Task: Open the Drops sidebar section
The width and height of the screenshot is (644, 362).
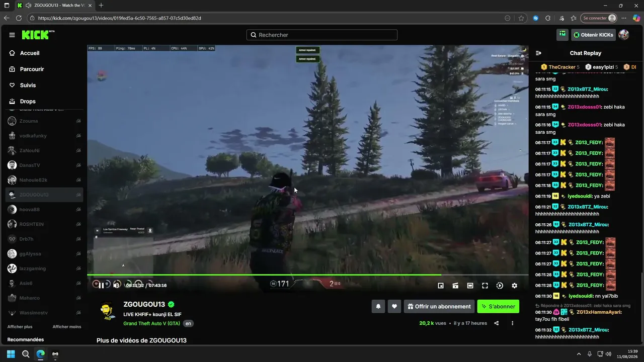Action: click(28, 102)
